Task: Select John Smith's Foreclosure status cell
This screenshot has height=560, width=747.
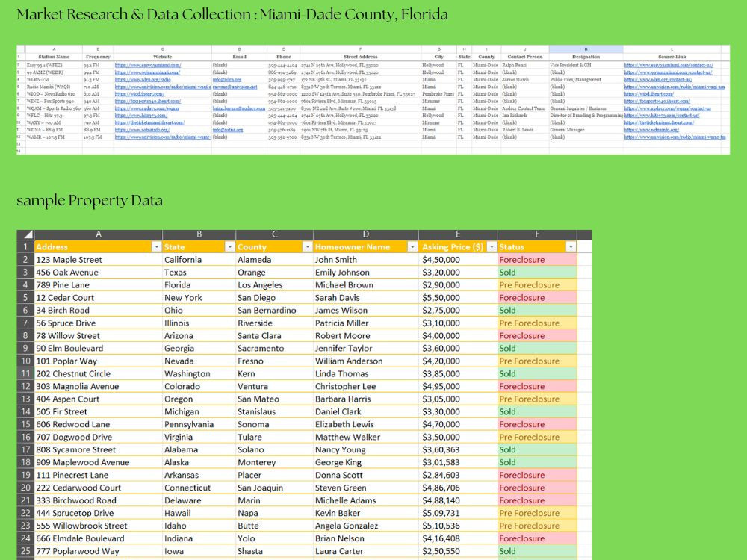Action: (x=537, y=260)
